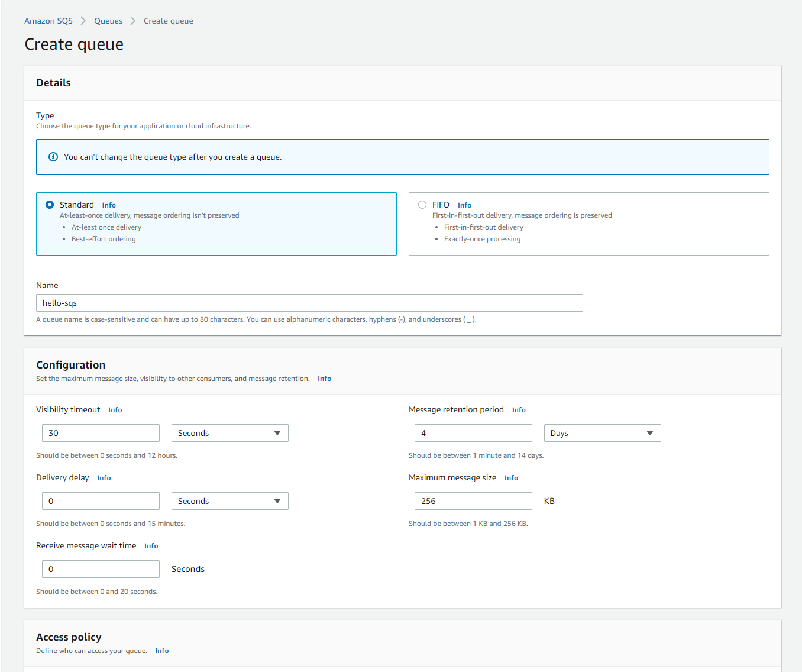Open Info link for Visibility timeout
The width and height of the screenshot is (802, 672).
click(x=115, y=410)
